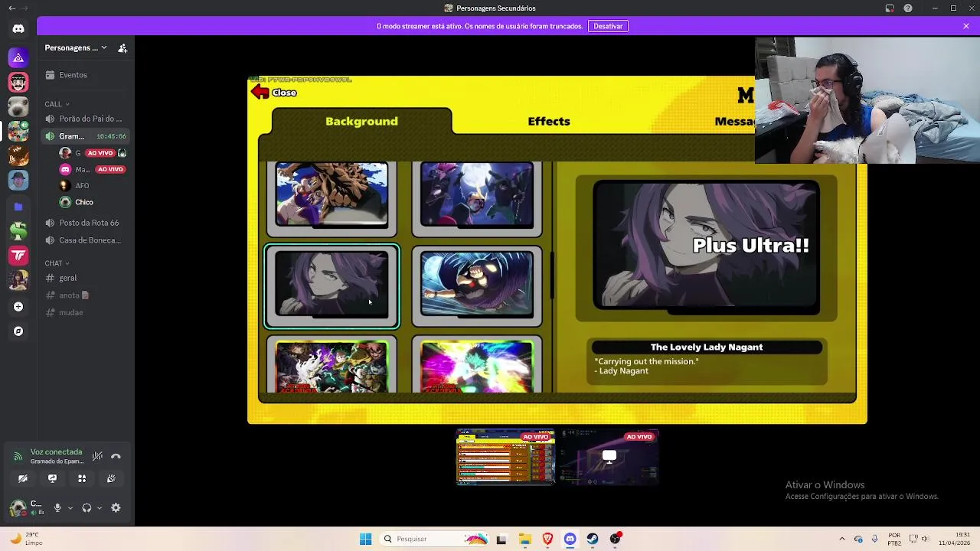
Task: Click the Voz conectada connection status
Action: click(56, 452)
